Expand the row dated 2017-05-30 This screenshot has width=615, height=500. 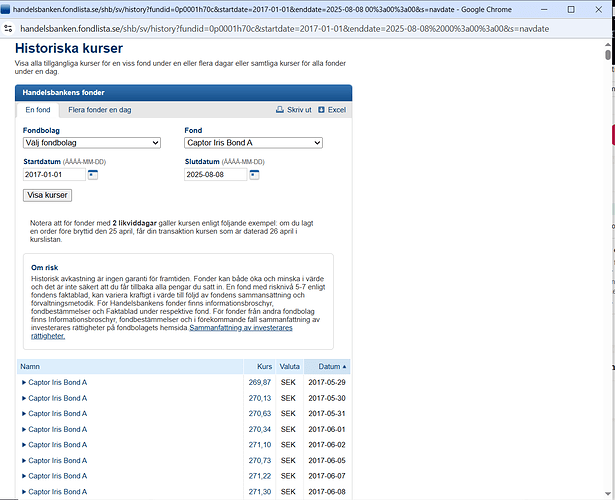tap(24, 398)
